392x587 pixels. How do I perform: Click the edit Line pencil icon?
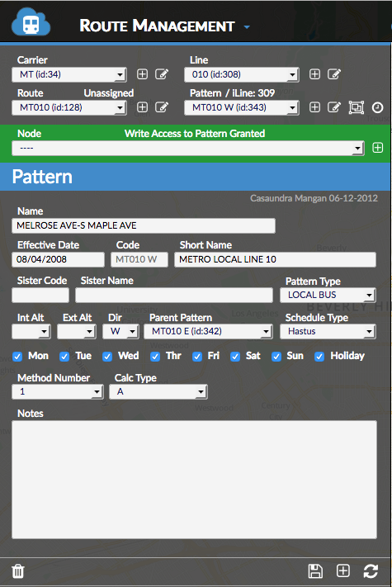click(334, 74)
